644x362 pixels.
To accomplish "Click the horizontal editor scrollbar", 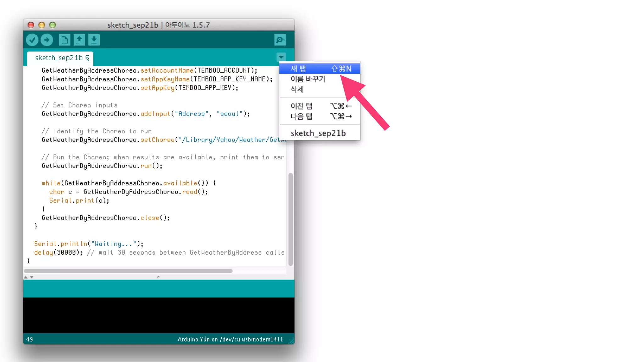I will 128,271.
